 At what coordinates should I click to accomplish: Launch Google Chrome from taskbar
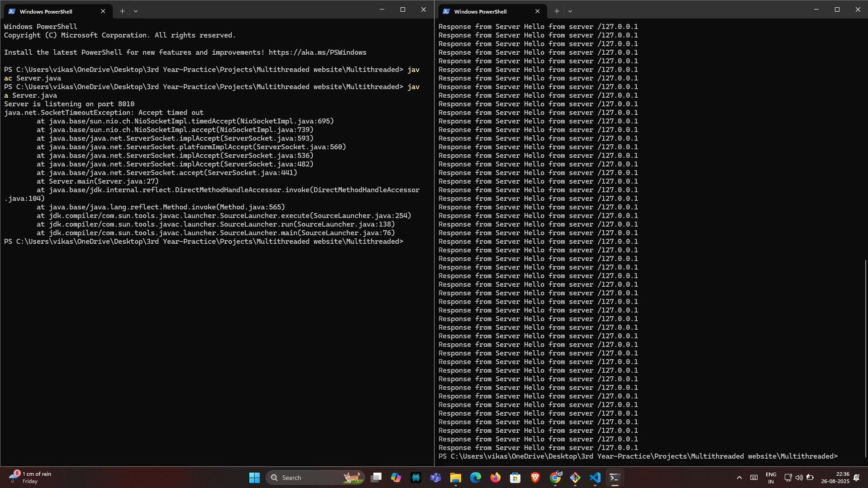(555, 478)
